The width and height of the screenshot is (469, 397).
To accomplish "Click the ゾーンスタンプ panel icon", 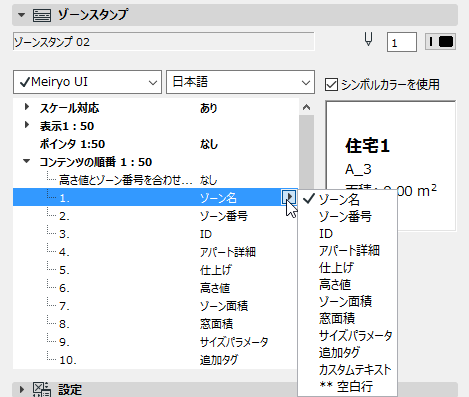I will pyautogui.click(x=42, y=15).
